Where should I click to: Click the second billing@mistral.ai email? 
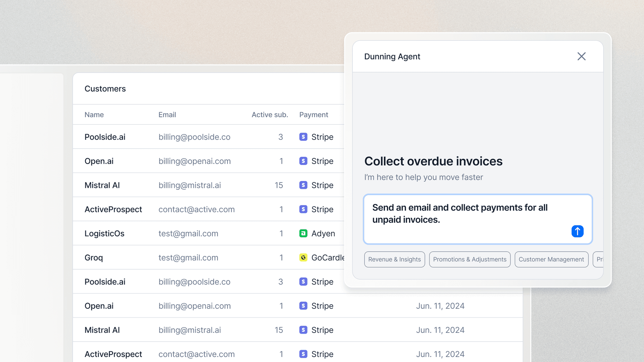(x=190, y=330)
